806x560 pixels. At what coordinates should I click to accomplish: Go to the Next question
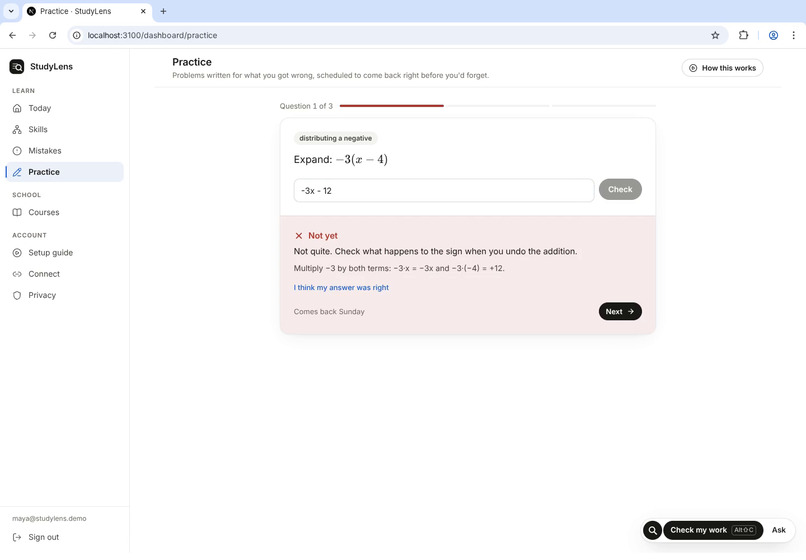[x=620, y=311]
